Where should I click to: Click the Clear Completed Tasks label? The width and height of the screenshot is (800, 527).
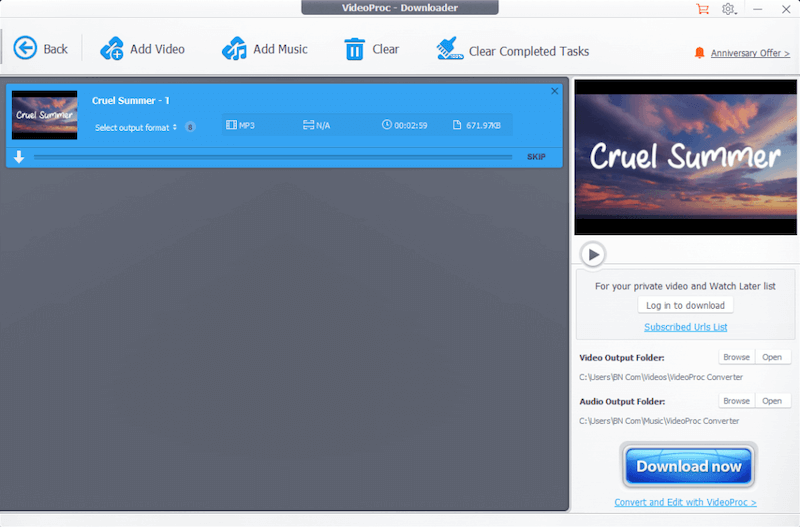(x=529, y=51)
